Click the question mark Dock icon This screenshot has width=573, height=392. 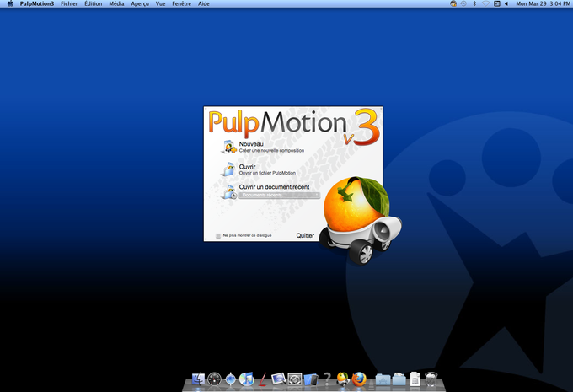coord(327,379)
